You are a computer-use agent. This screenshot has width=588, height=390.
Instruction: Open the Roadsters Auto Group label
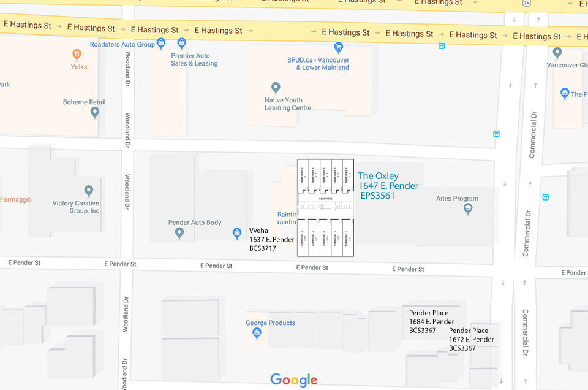(123, 44)
